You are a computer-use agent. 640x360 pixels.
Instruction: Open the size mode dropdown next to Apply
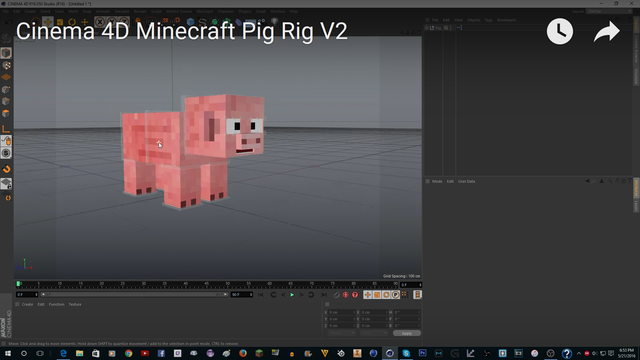(373, 333)
